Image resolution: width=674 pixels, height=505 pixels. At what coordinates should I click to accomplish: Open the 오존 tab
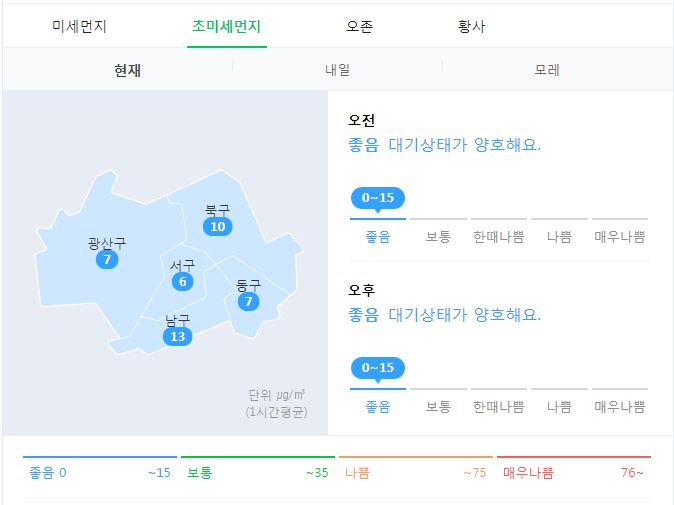(360, 26)
